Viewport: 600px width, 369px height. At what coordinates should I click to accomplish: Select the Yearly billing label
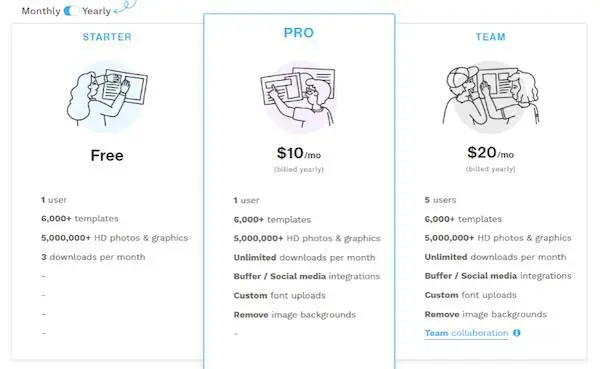[96, 11]
